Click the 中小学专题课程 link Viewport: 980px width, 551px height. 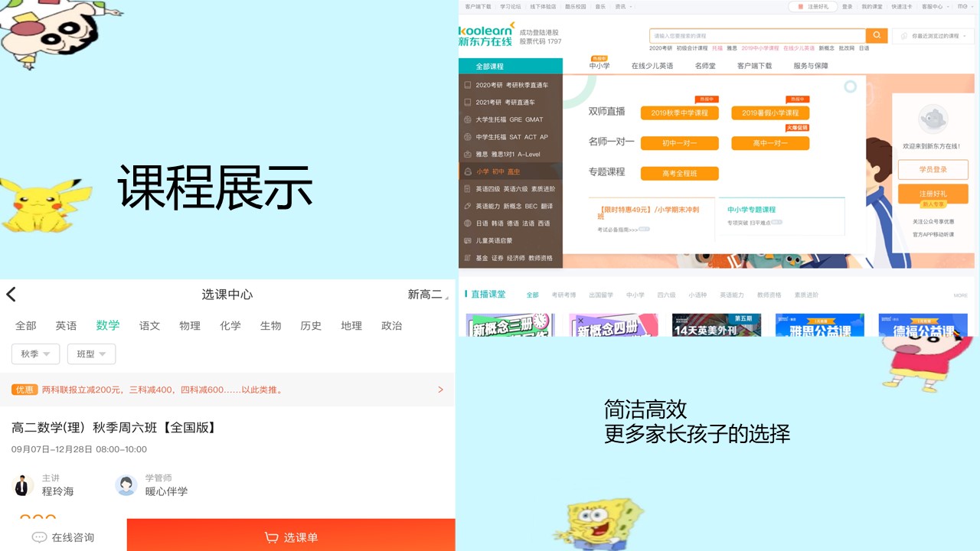click(x=751, y=209)
